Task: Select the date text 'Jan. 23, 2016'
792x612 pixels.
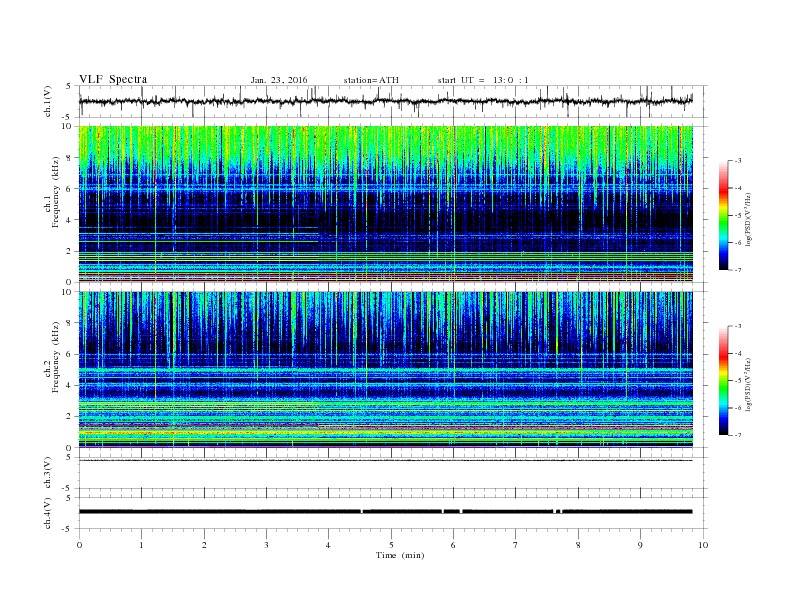Action: [279, 80]
